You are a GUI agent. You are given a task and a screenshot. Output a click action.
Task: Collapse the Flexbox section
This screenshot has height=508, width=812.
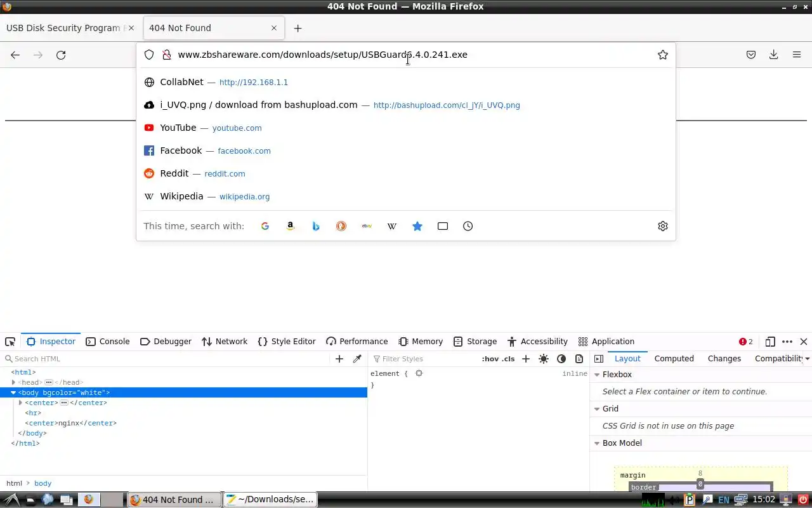pos(597,375)
